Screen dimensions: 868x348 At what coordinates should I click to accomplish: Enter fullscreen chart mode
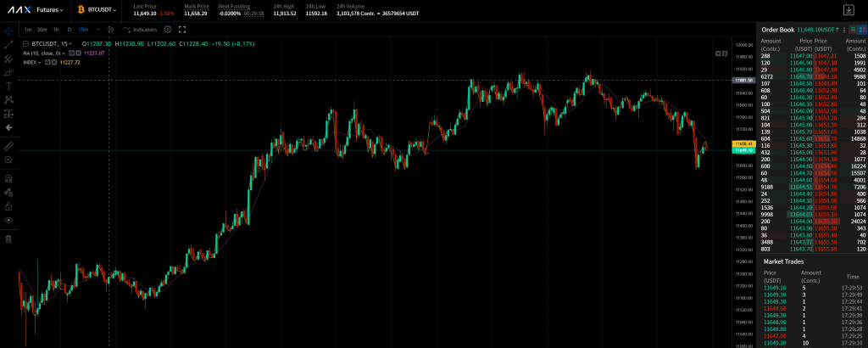click(182, 29)
